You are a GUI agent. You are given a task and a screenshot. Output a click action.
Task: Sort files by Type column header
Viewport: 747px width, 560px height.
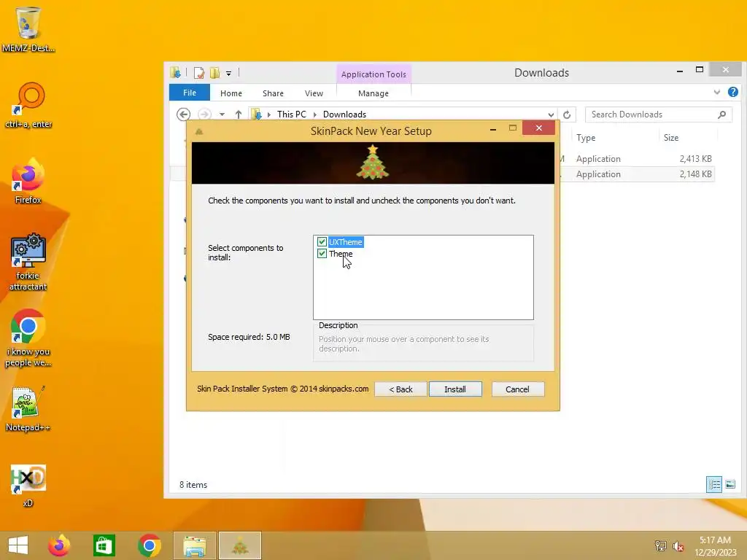pyautogui.click(x=586, y=138)
